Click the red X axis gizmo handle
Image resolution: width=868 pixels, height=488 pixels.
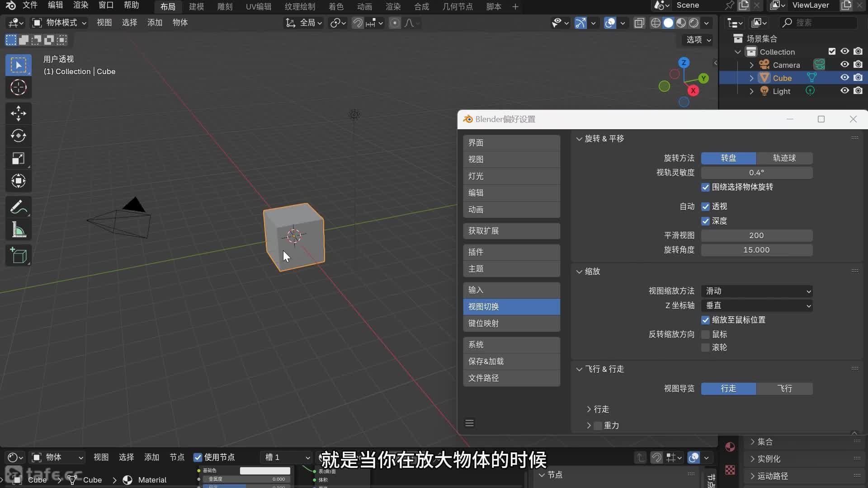(693, 91)
